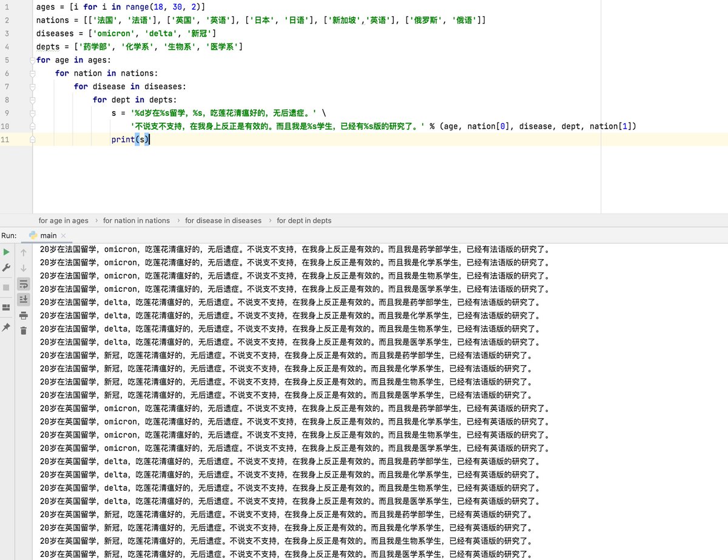The width and height of the screenshot is (728, 560).
Task: Clear all console output with trash icon
Action: tap(24, 330)
